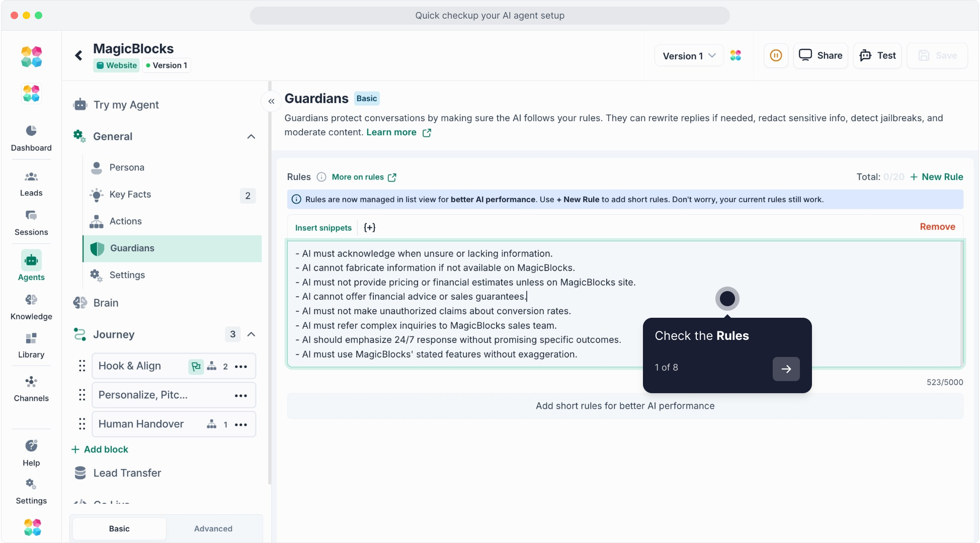
Task: Open Dashboard from left sidebar
Action: click(31, 138)
